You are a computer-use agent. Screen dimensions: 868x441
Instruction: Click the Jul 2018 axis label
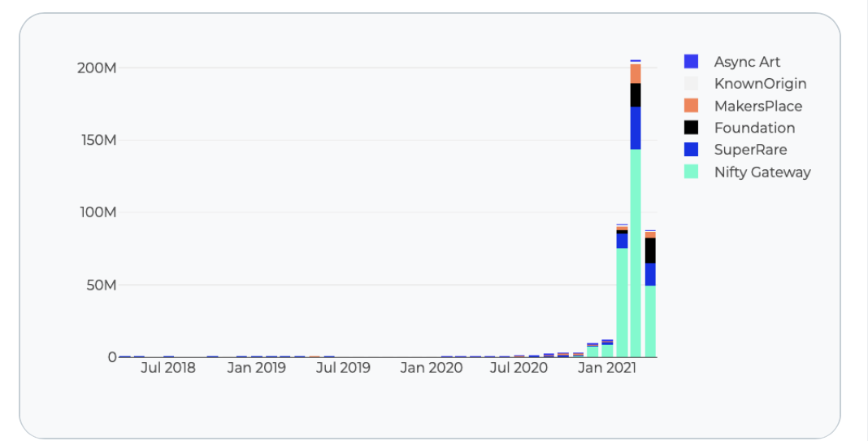click(167, 368)
